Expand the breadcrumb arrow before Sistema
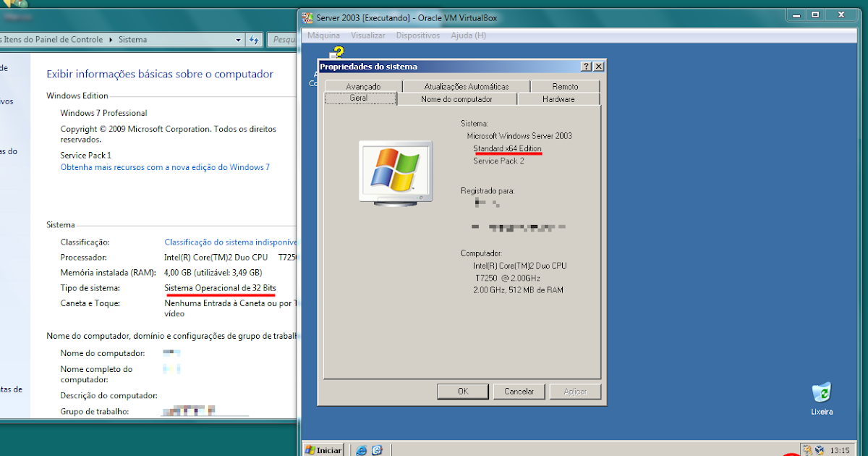 (111, 40)
